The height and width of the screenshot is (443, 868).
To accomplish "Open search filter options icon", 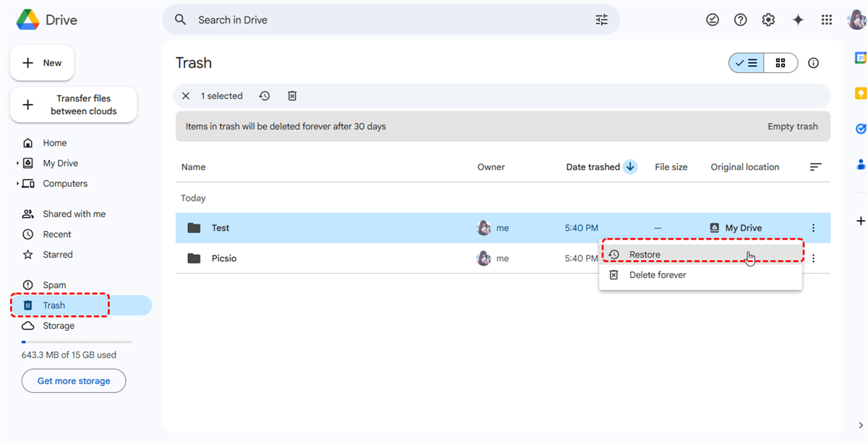I will [601, 20].
